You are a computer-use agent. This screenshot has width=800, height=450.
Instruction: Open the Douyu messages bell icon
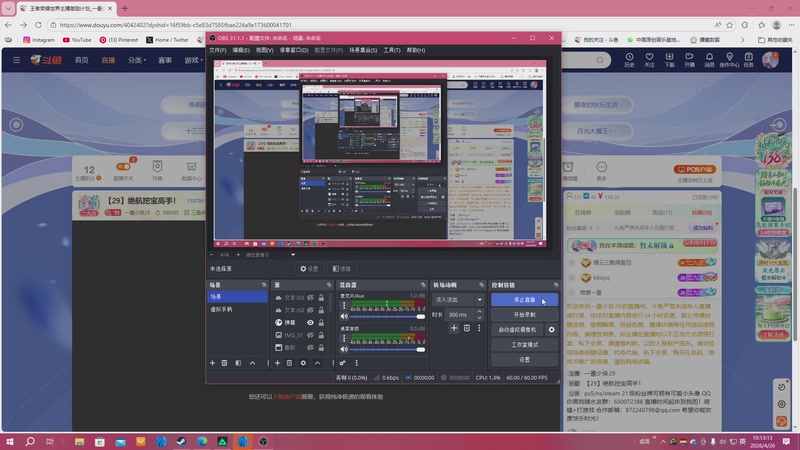point(709,60)
